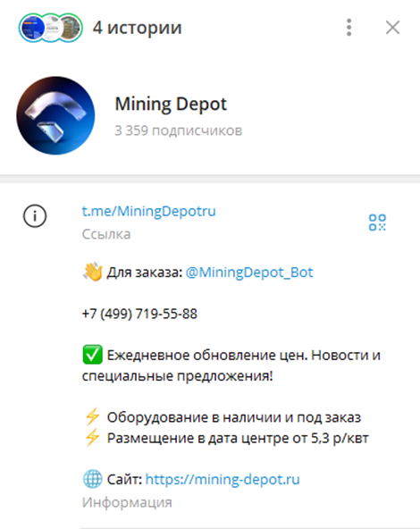This screenshot has height=529, width=420.
Task: Close the channel info panel
Action: click(392, 28)
